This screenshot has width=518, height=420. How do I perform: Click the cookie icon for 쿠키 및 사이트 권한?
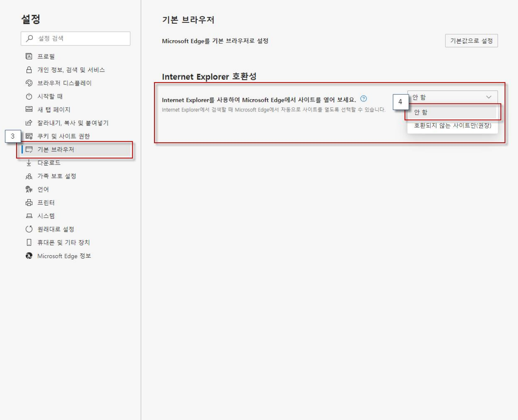pyautogui.click(x=29, y=136)
